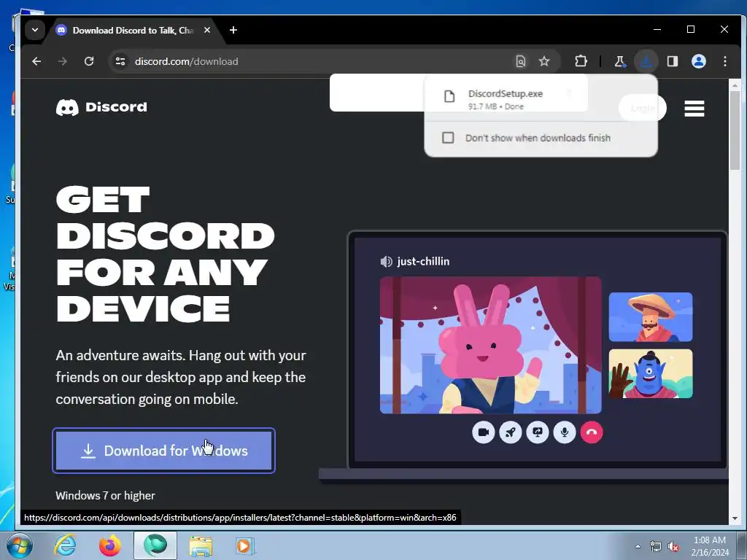Viewport: 747px width, 560px height.
Task: Click the pink bunny video thumbnail
Action: tap(491, 345)
